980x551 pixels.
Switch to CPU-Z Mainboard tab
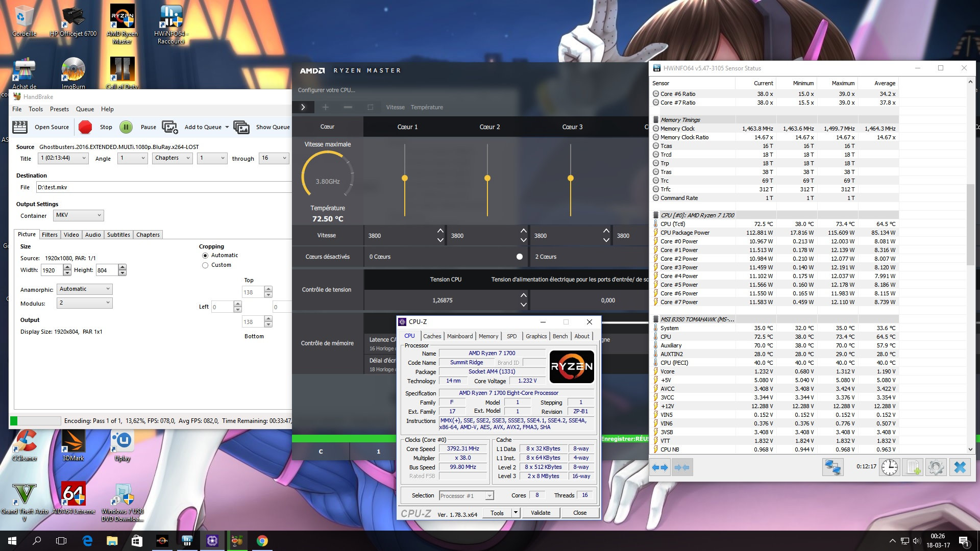tap(460, 336)
